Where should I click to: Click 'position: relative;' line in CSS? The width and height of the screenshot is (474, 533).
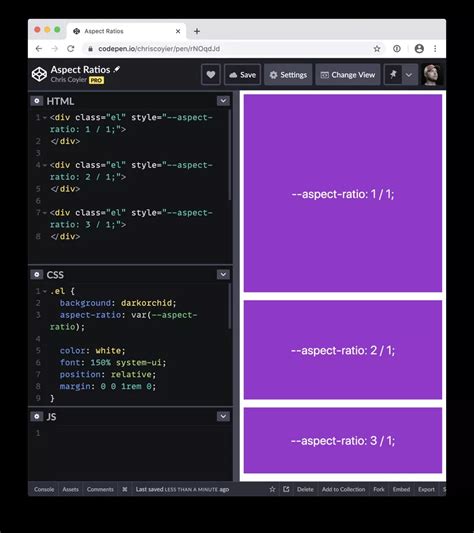(108, 374)
